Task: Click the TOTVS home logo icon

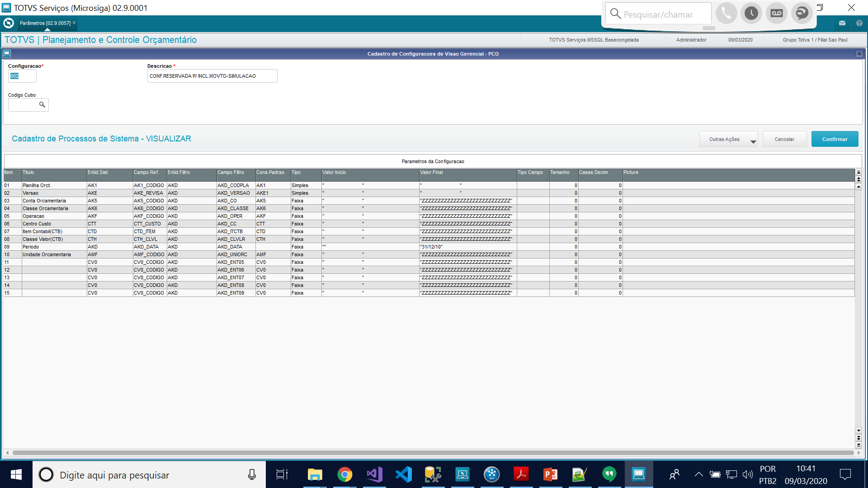Action: (9, 23)
